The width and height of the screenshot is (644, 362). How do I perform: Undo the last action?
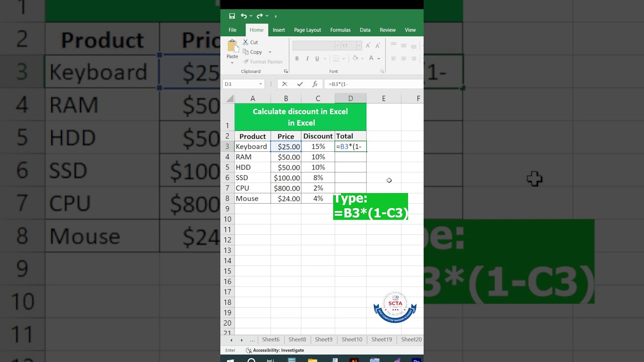tap(244, 16)
